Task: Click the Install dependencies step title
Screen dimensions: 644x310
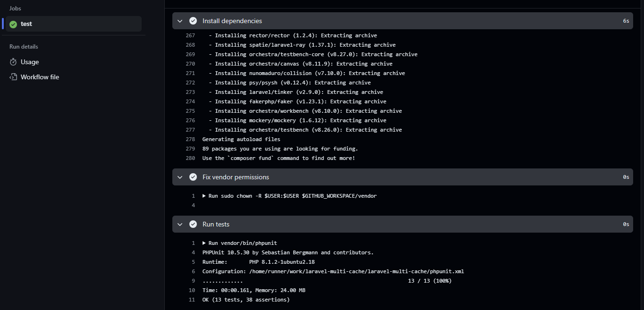Action: click(232, 21)
